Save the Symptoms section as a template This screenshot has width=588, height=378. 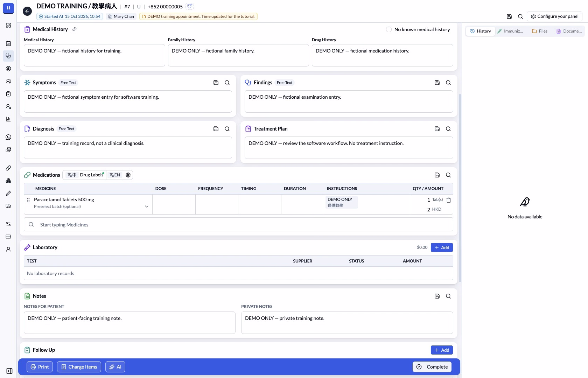[x=216, y=83]
